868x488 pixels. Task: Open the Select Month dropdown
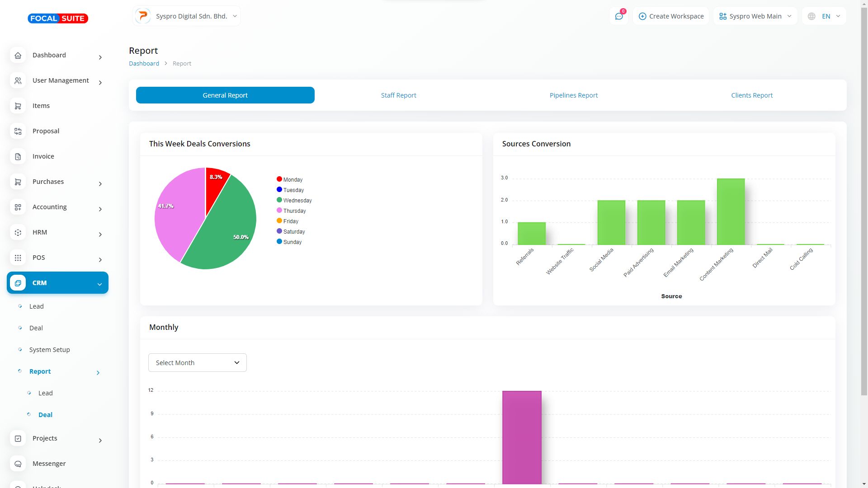(x=198, y=363)
